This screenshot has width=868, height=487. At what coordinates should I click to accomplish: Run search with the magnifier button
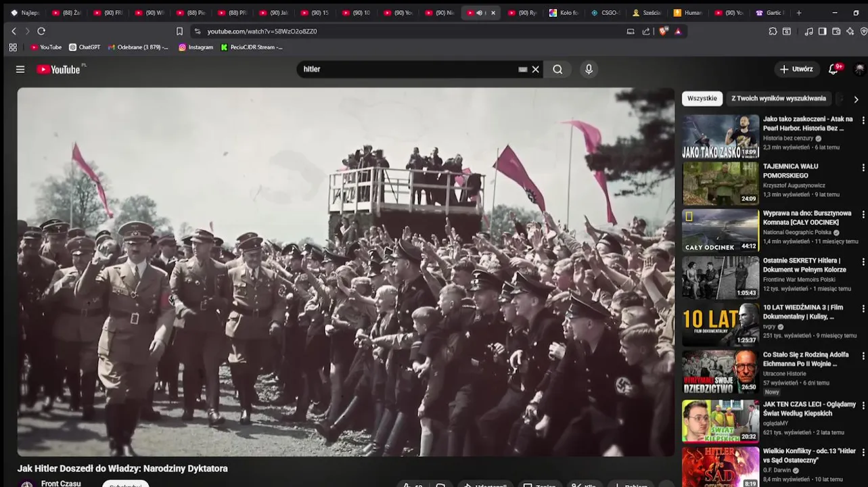[x=557, y=69]
